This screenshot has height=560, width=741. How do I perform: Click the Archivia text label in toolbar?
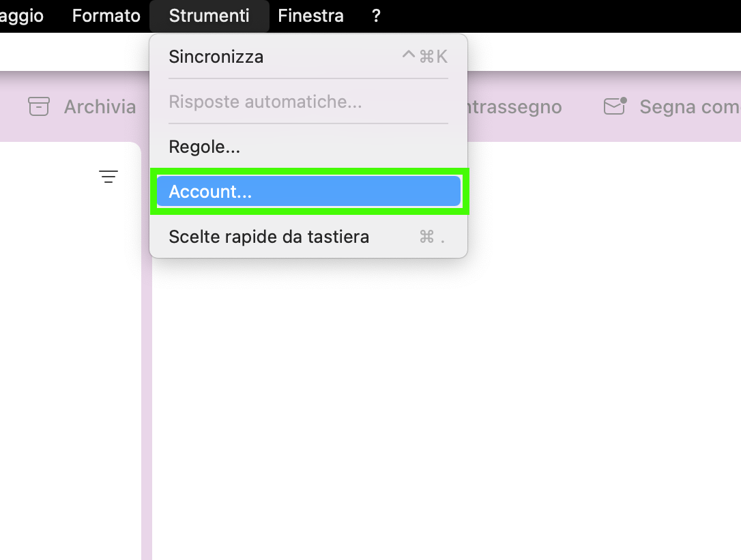(100, 107)
